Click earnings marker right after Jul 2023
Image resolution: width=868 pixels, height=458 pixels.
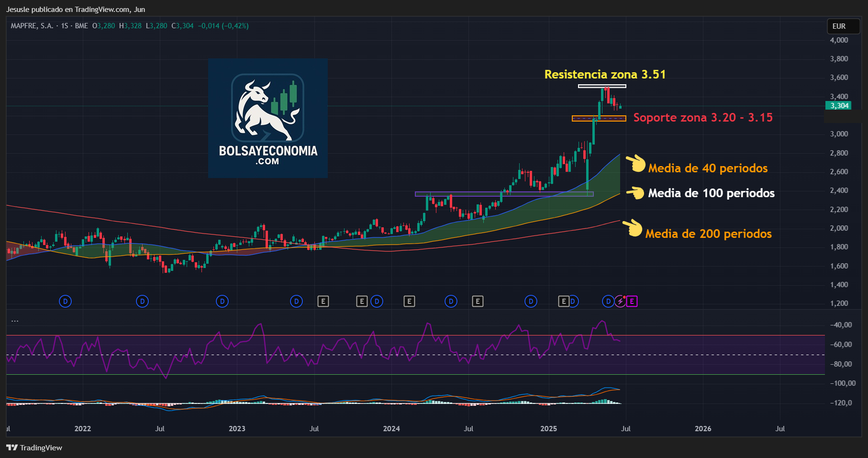(x=323, y=301)
